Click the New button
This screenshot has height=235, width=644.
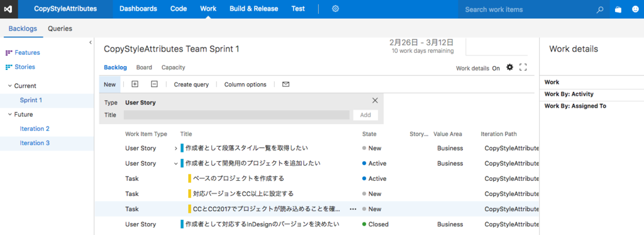tap(109, 84)
